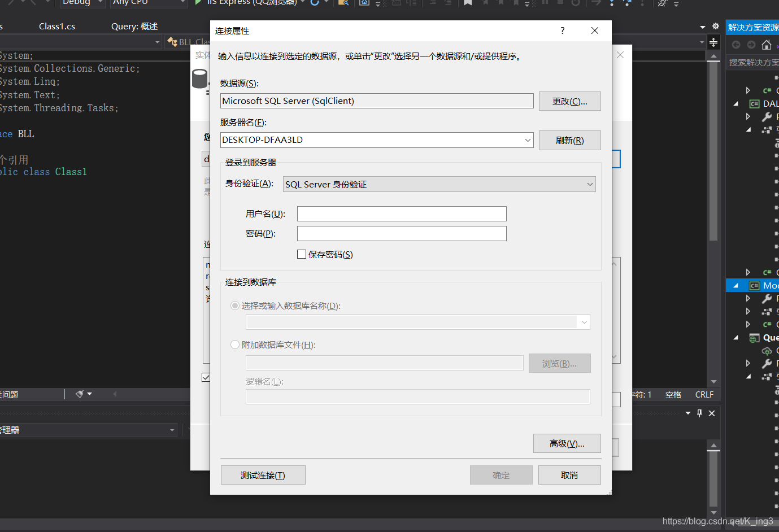Screen dimensions: 779x532
Task: Open editor tab settings gear icon
Action: coord(716,26)
